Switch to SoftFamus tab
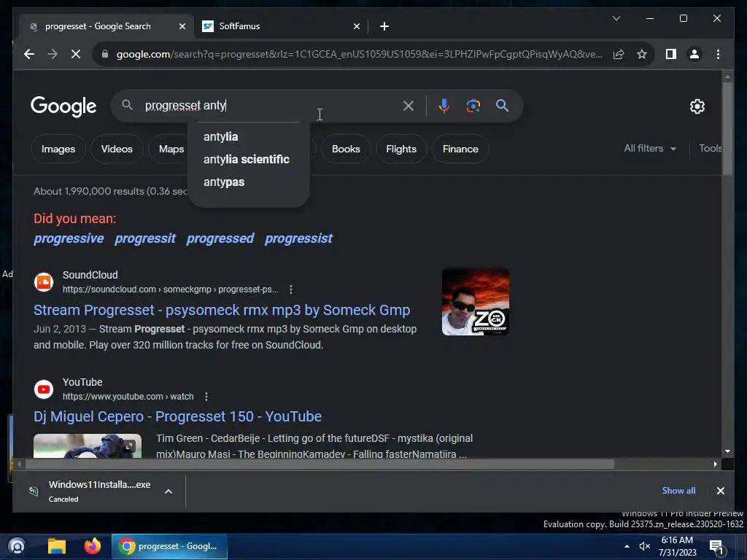This screenshot has width=747, height=560. coord(281,26)
